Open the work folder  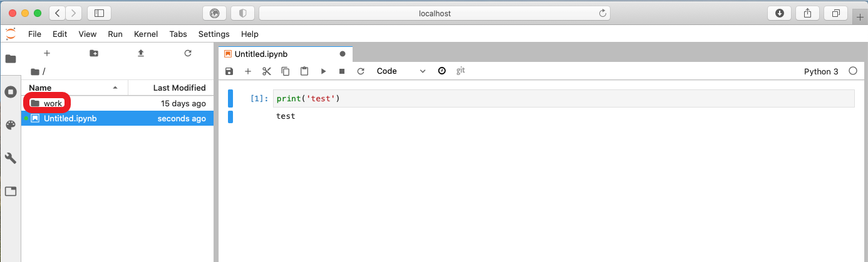tap(53, 103)
